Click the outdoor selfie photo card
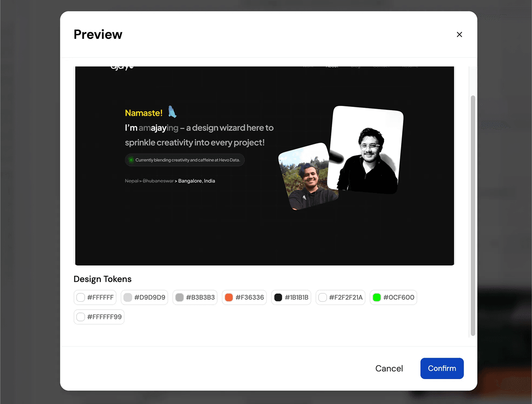This screenshot has width=532, height=404. pyautogui.click(x=308, y=177)
